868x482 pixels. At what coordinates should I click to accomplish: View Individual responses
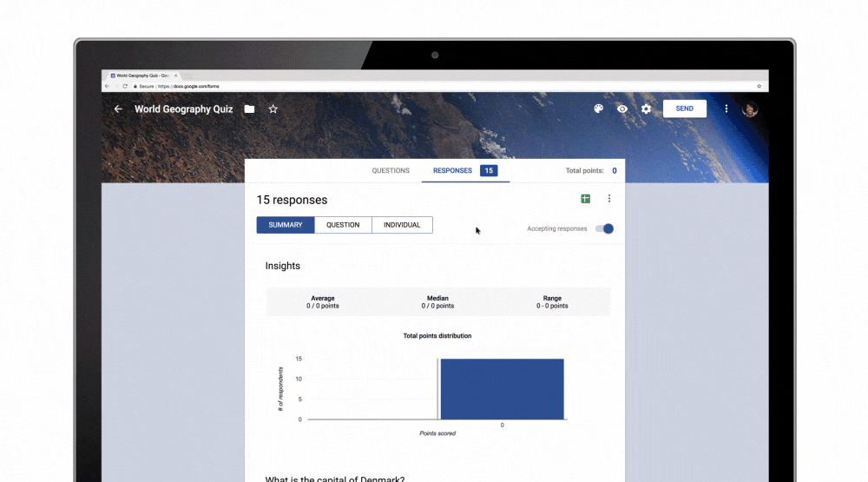[x=402, y=225]
